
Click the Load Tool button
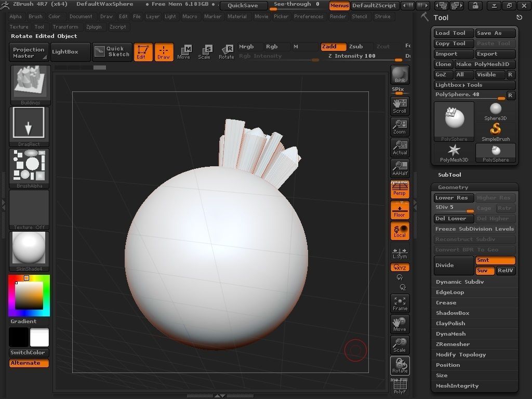(x=454, y=33)
